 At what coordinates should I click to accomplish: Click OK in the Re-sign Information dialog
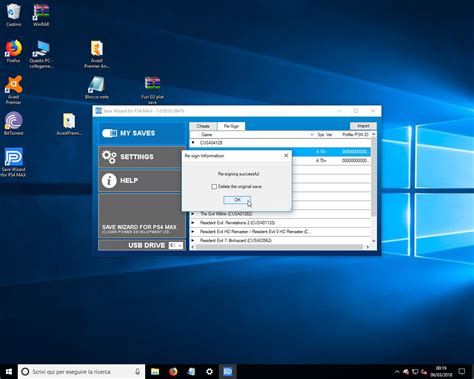(237, 200)
